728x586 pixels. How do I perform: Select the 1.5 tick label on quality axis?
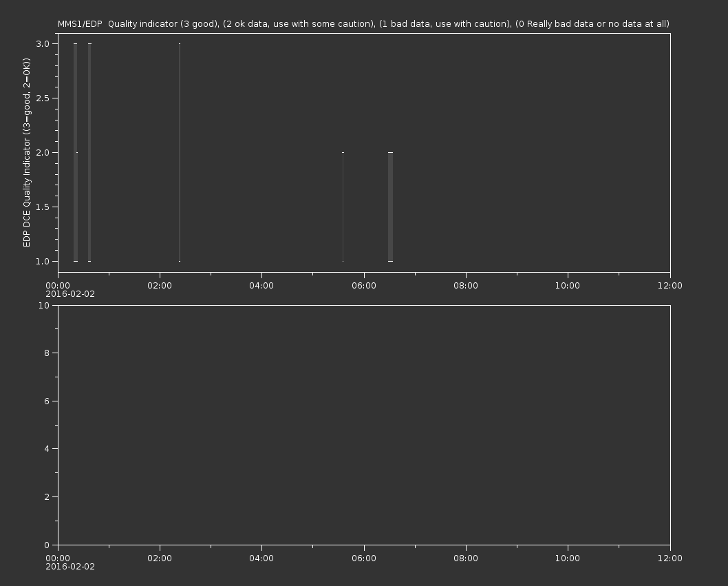click(x=43, y=207)
